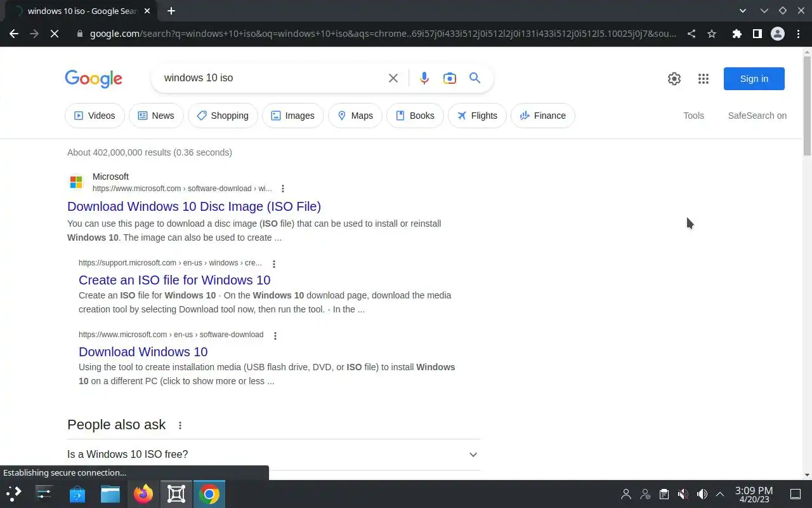Filter results by Videos
The image size is (812, 508).
tap(95, 116)
